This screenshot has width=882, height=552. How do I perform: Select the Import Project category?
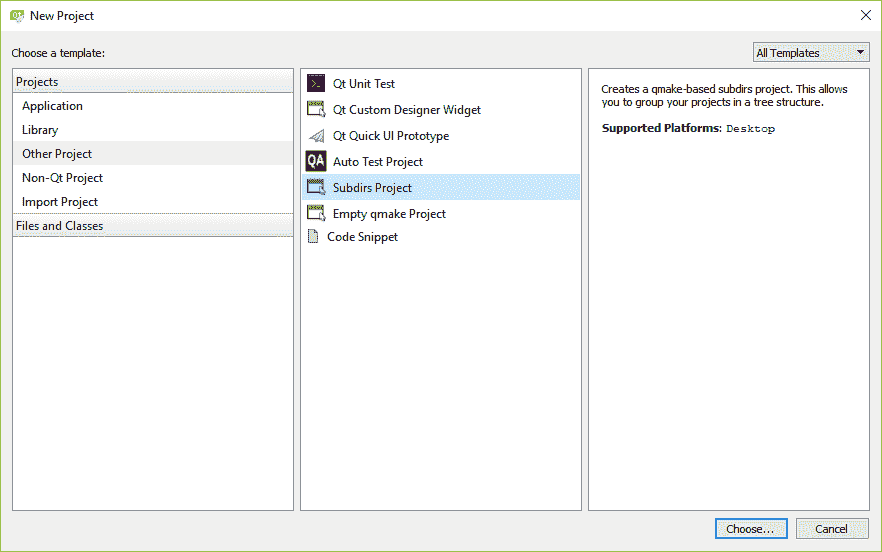[x=60, y=202]
